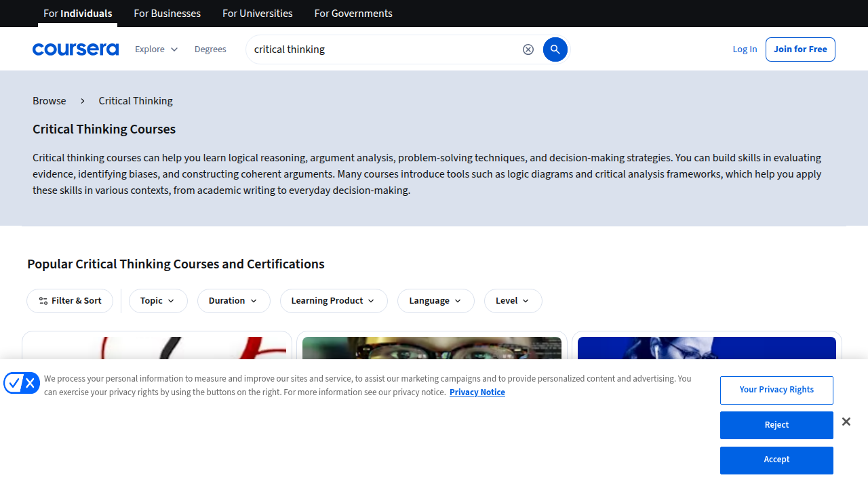Reject the privacy tracking
The height and width of the screenshot is (488, 868).
coord(776,425)
